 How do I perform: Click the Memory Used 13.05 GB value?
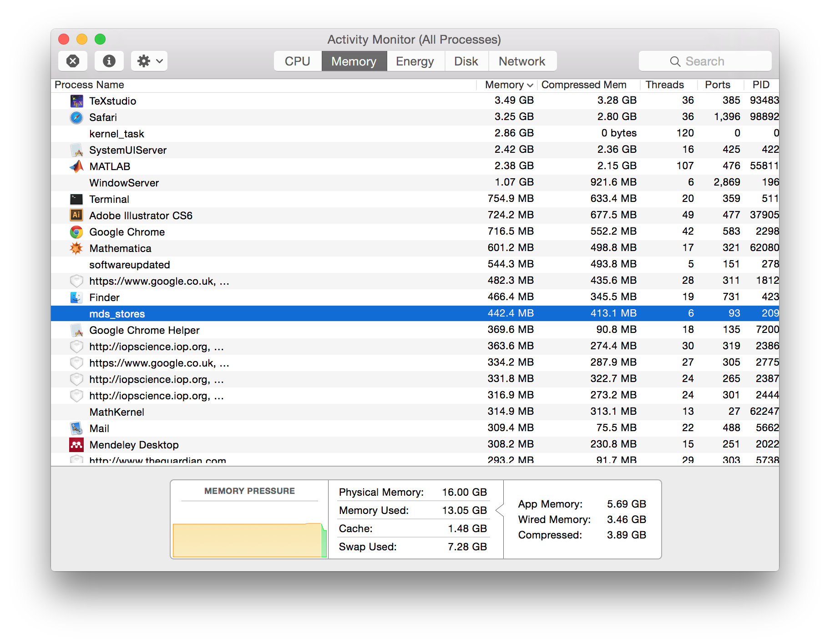465,510
